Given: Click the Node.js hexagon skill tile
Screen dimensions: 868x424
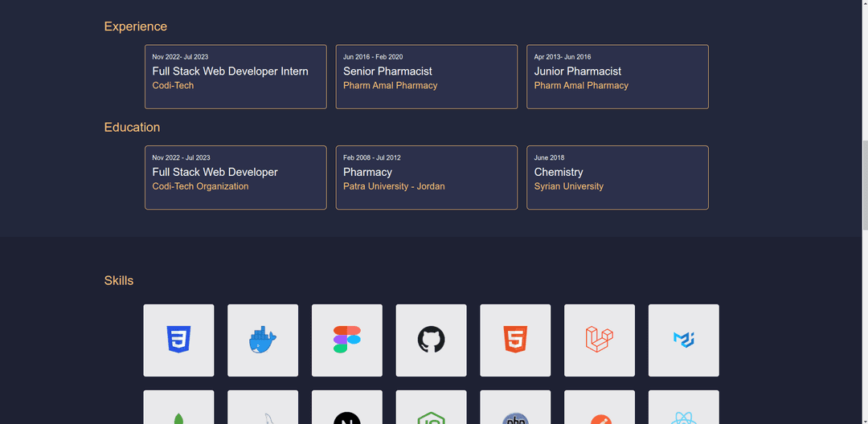Looking at the screenshot, I should click(x=432, y=407).
